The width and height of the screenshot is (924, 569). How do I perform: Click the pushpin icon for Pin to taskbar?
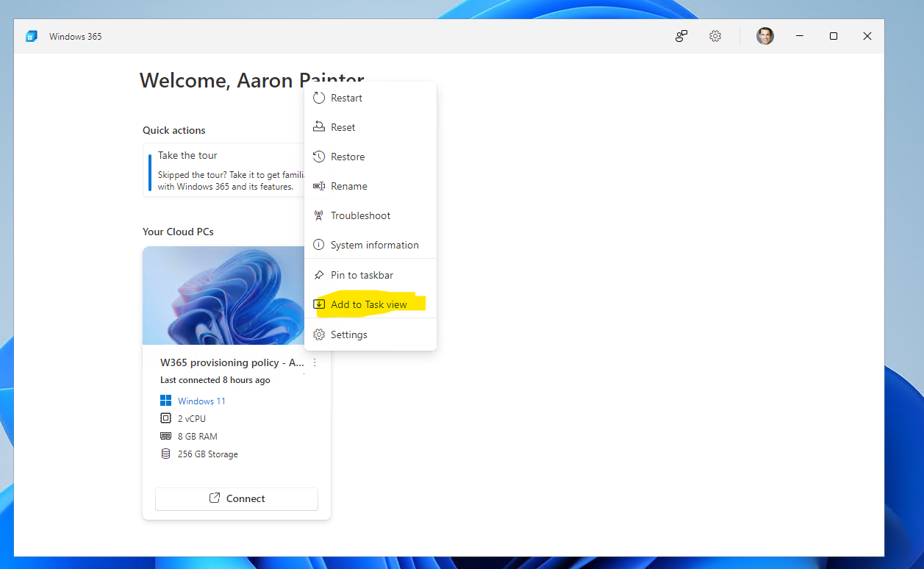click(x=318, y=275)
